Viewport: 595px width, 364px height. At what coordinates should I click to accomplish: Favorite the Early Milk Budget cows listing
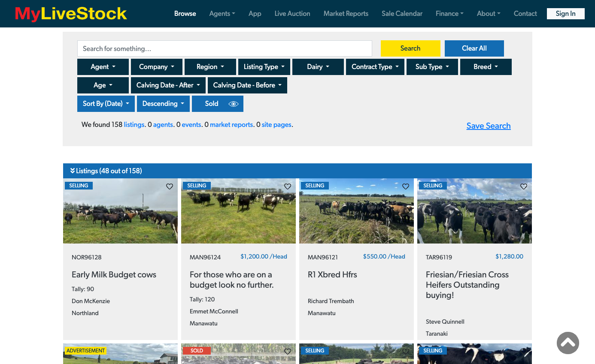(170, 187)
